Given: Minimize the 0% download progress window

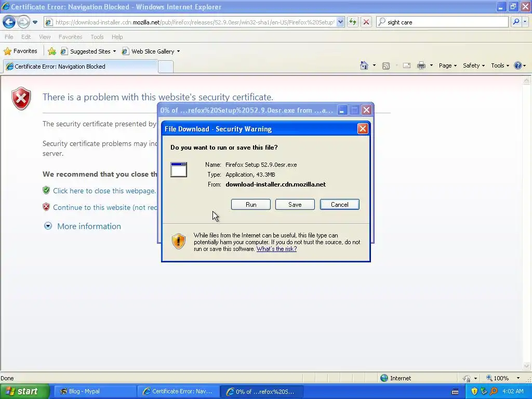Looking at the screenshot, I should tap(342, 110).
